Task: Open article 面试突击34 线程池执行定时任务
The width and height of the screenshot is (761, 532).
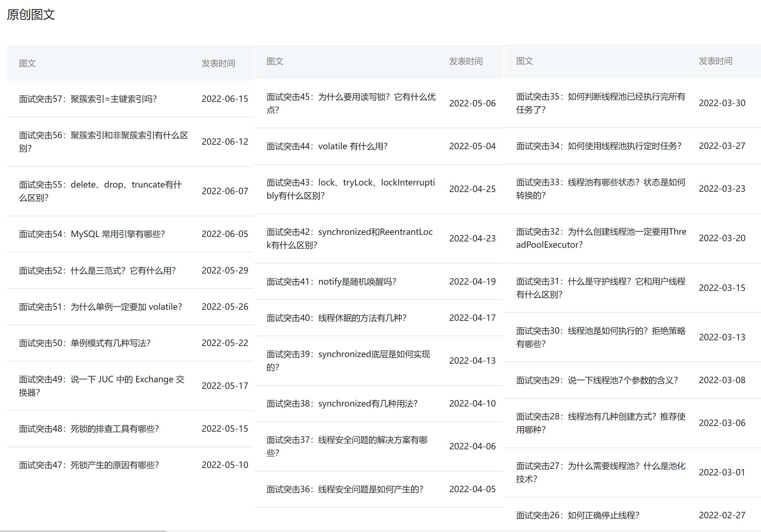Action: click(x=599, y=146)
